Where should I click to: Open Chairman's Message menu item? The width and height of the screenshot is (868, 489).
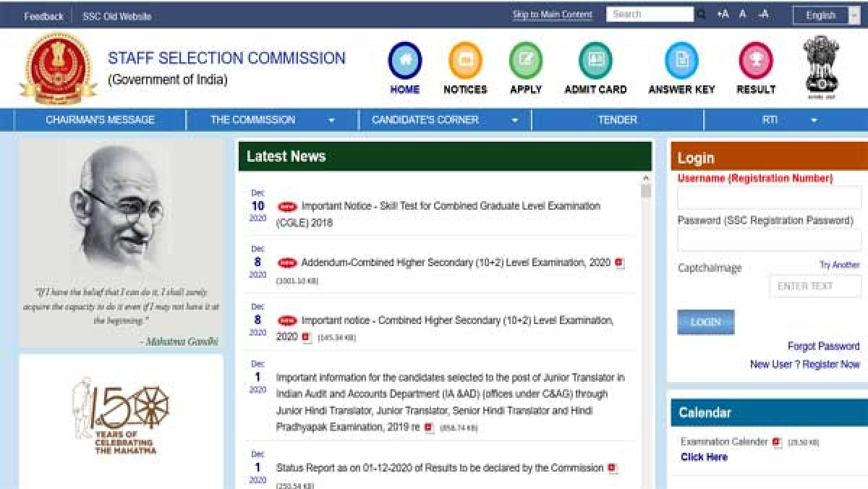click(x=100, y=120)
